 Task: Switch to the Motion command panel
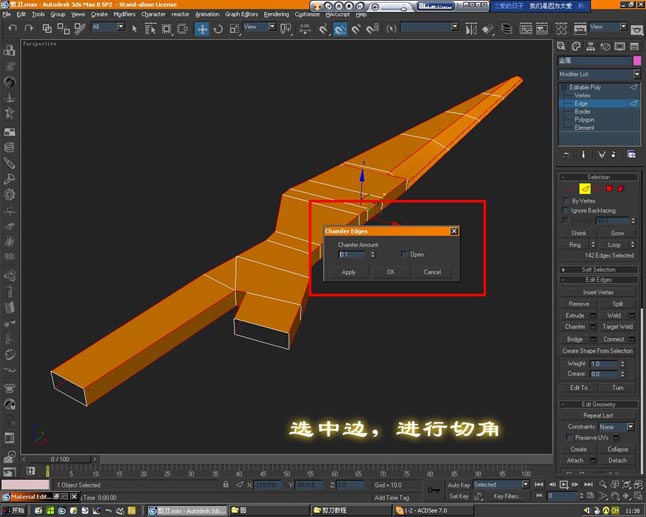click(605, 46)
